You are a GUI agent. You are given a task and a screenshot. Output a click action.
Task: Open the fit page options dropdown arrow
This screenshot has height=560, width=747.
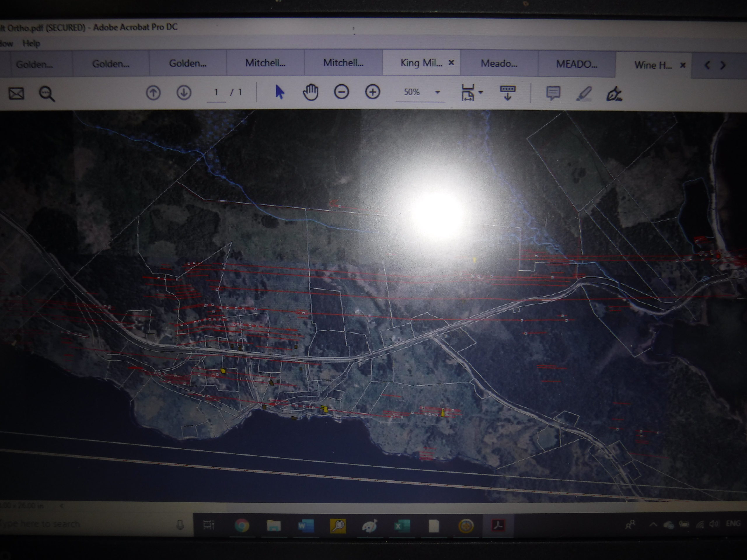(x=481, y=92)
